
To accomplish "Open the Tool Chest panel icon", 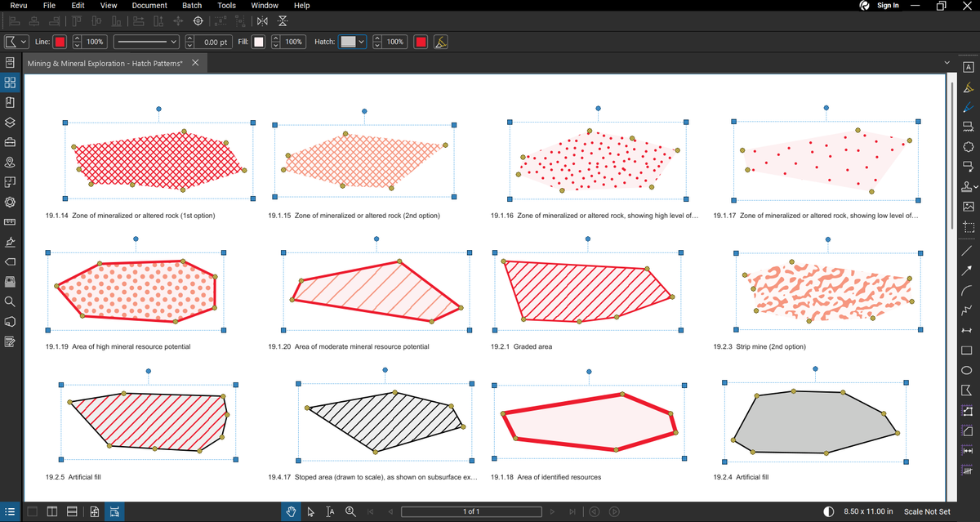I will [x=10, y=142].
